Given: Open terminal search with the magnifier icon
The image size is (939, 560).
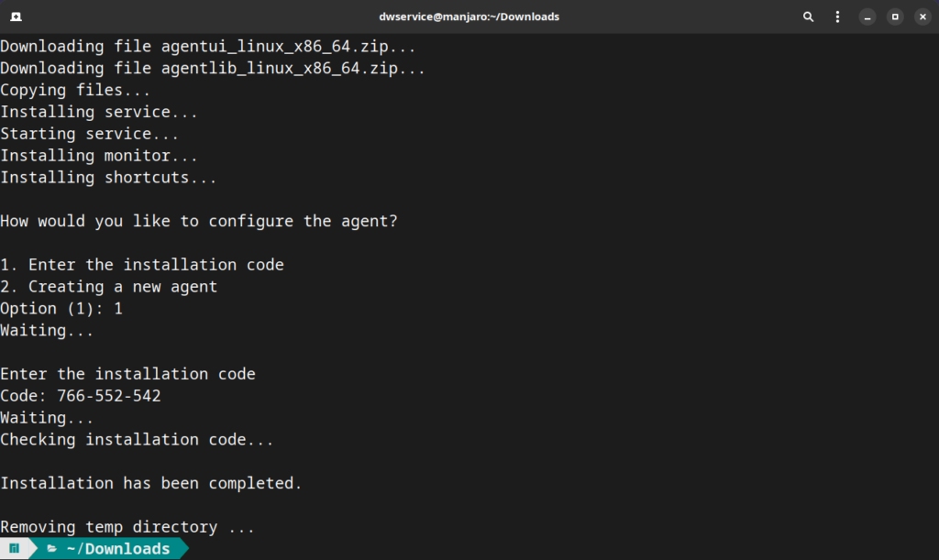Looking at the screenshot, I should 808,16.
